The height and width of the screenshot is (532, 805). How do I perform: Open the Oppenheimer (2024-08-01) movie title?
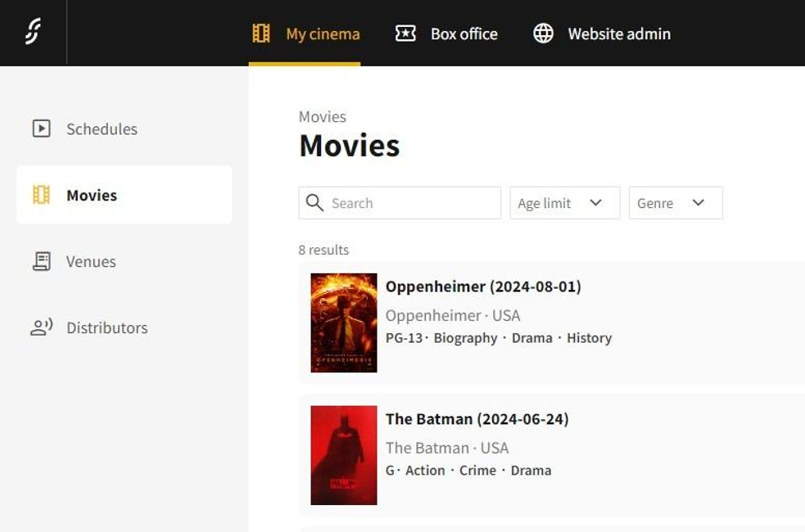coord(483,286)
